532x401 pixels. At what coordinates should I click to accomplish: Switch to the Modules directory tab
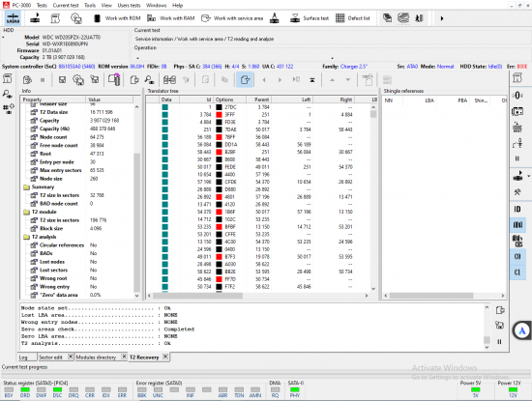click(96, 358)
